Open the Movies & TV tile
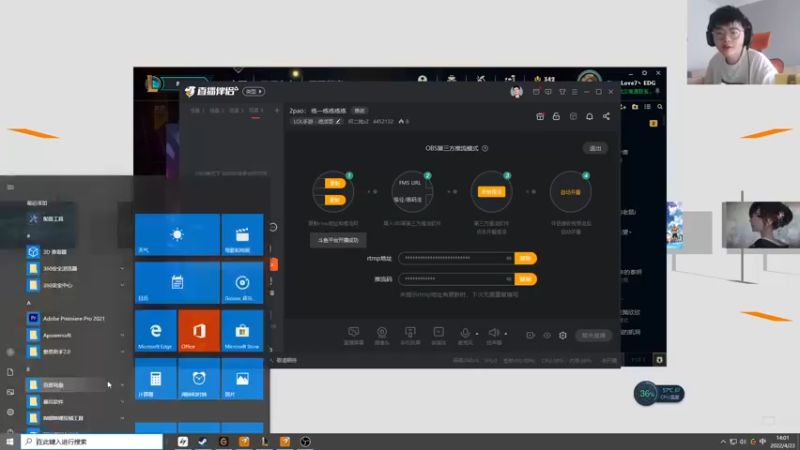800x450 pixels. click(242, 235)
